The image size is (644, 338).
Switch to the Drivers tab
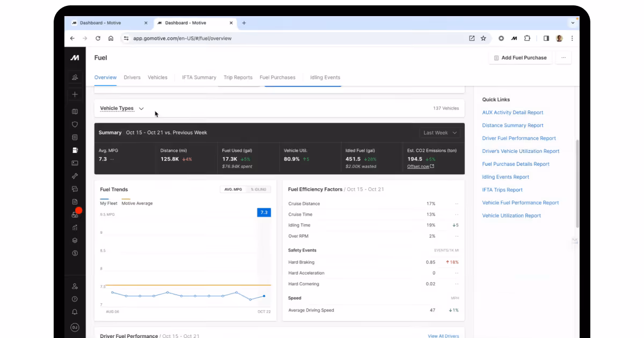coord(132,77)
